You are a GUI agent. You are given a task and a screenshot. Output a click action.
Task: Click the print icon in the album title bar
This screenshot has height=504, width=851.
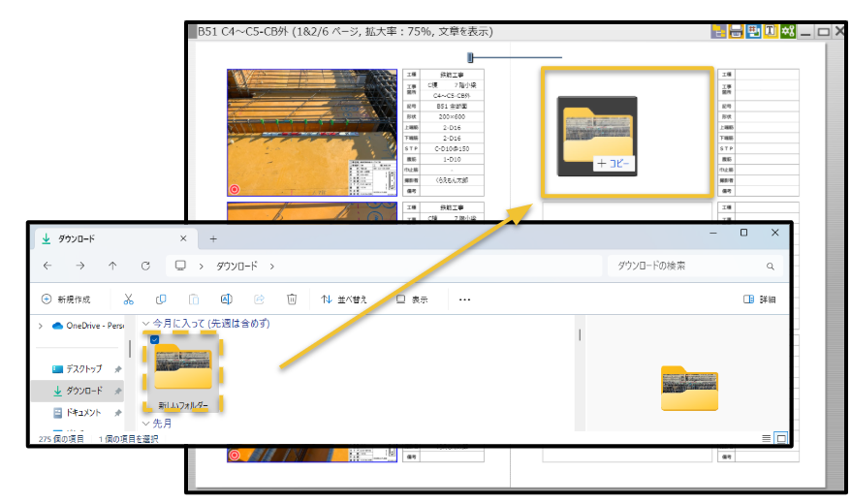point(736,32)
